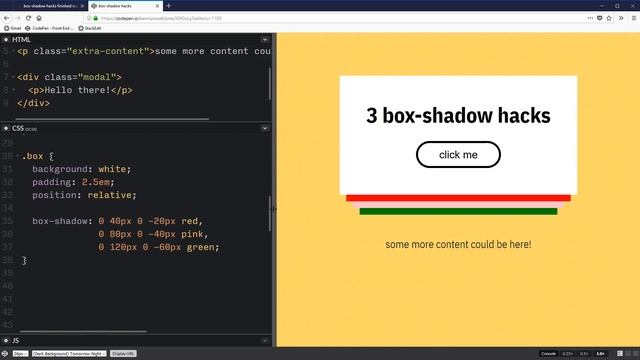640x360 pixels.
Task: Click the closing '</div>' tag line
Action: tap(33, 103)
